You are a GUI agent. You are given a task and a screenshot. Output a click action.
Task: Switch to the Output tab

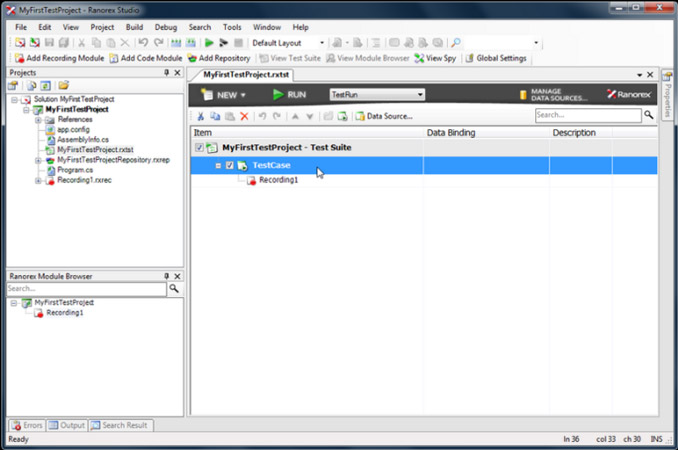click(67, 425)
